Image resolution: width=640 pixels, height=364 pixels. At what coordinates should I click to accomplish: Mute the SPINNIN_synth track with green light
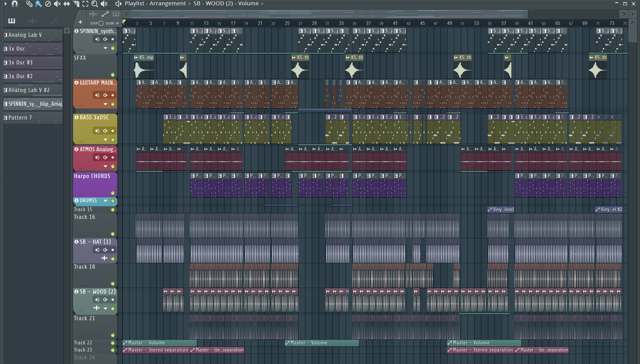pyautogui.click(x=113, y=48)
